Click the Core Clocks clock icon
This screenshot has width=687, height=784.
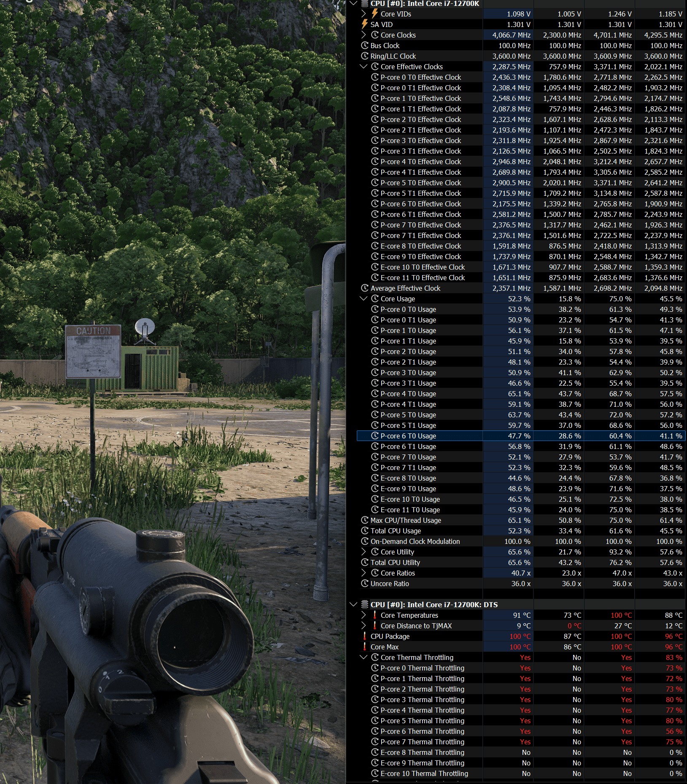[x=375, y=35]
